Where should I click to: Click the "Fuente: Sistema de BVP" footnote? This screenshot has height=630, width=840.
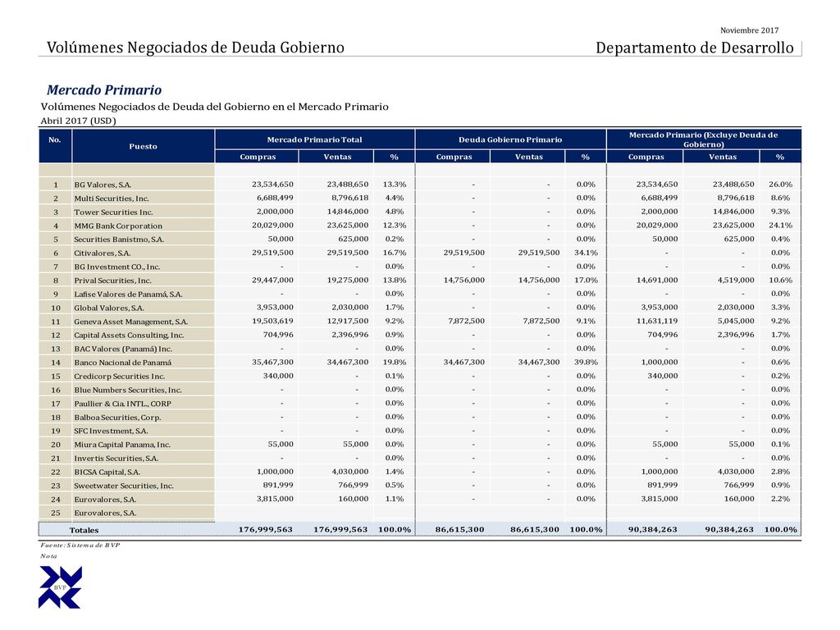[80, 545]
